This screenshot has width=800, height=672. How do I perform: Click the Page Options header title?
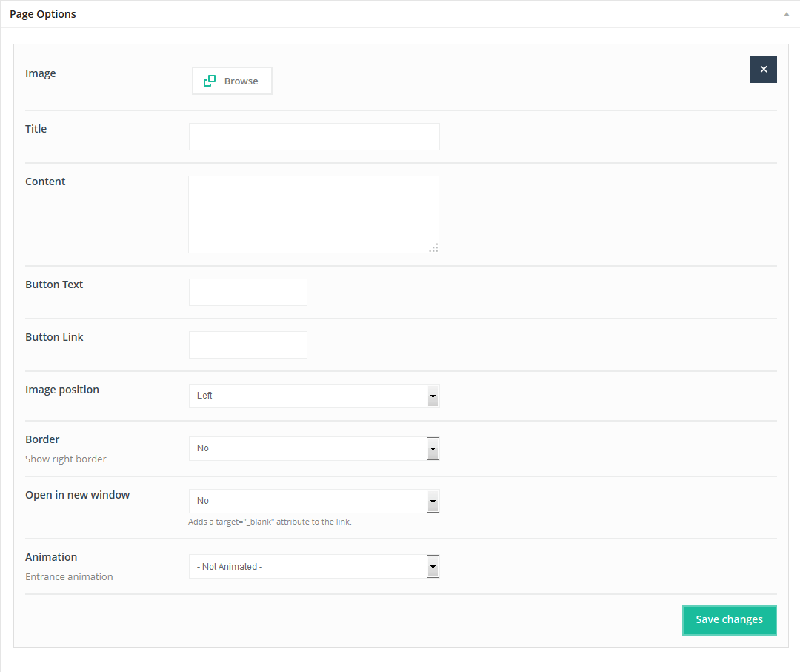click(x=43, y=14)
